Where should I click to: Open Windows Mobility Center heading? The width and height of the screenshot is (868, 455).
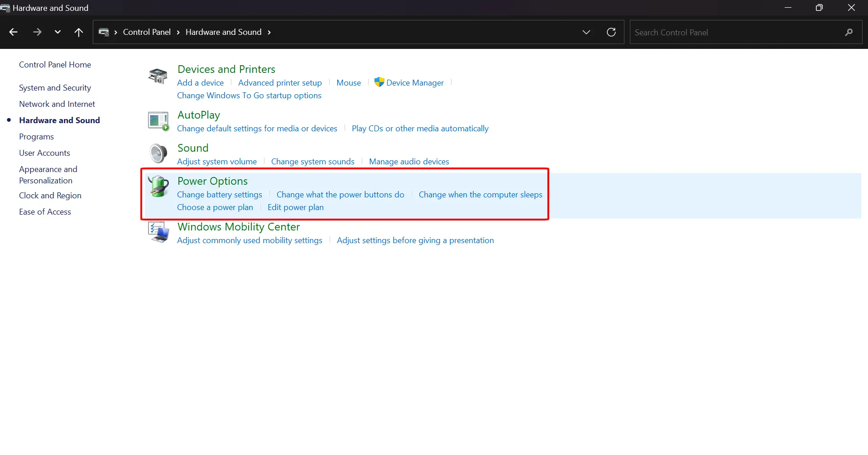pyautogui.click(x=239, y=227)
